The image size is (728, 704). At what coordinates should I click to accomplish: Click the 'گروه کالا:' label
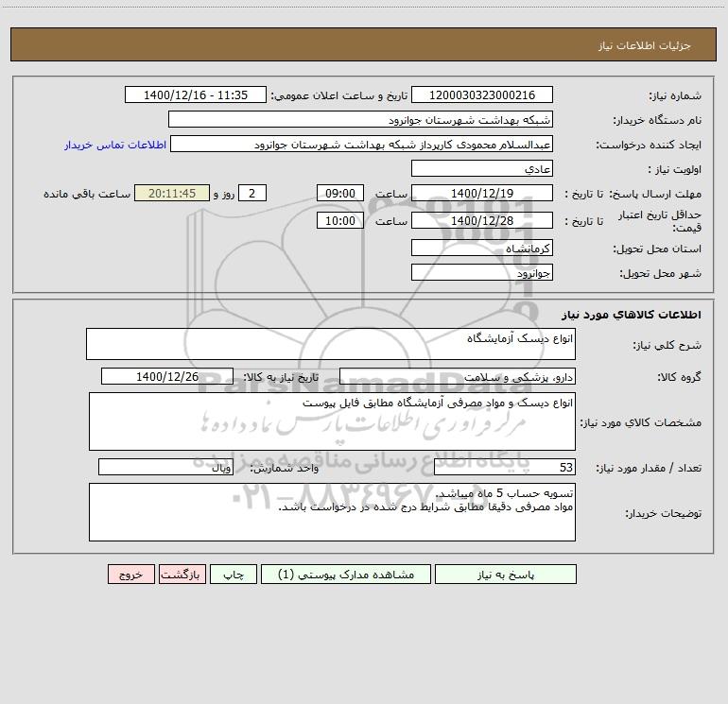pos(679,377)
